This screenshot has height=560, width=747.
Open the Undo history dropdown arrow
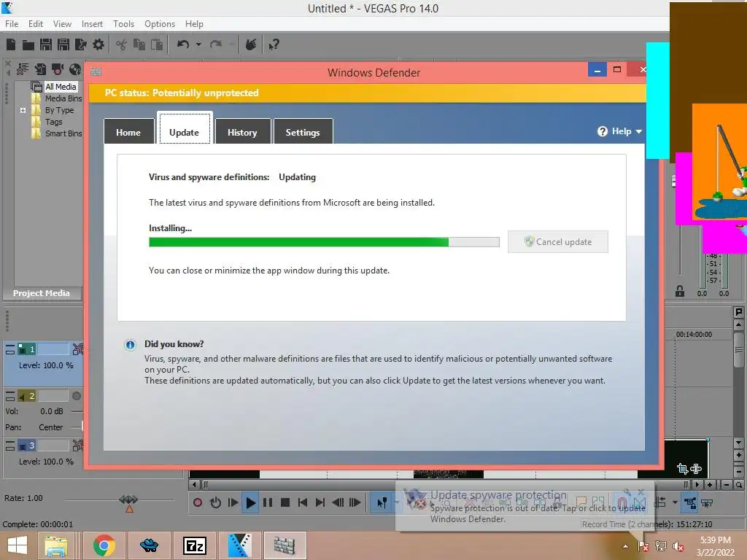pos(198,44)
